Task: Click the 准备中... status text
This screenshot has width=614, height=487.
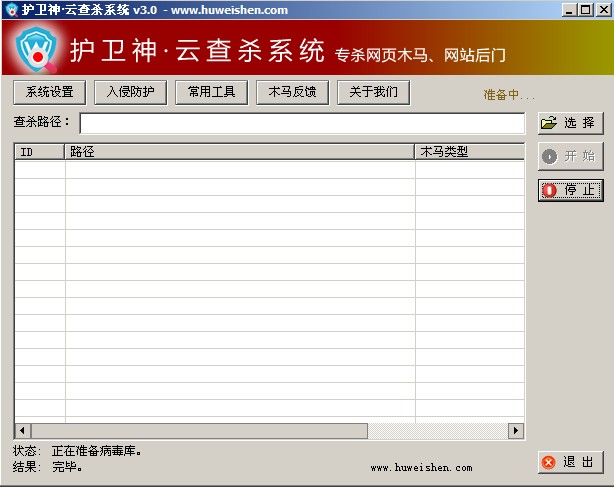Action: (x=509, y=94)
